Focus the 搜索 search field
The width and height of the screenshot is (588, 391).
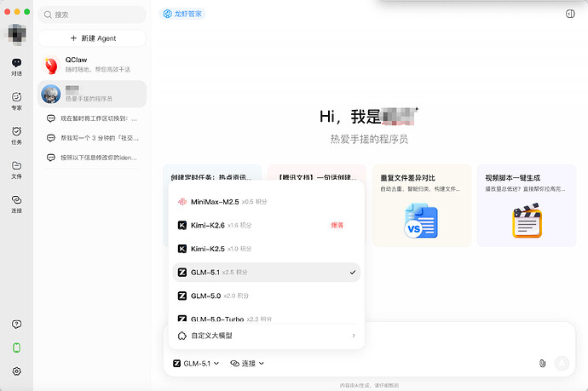(x=92, y=14)
